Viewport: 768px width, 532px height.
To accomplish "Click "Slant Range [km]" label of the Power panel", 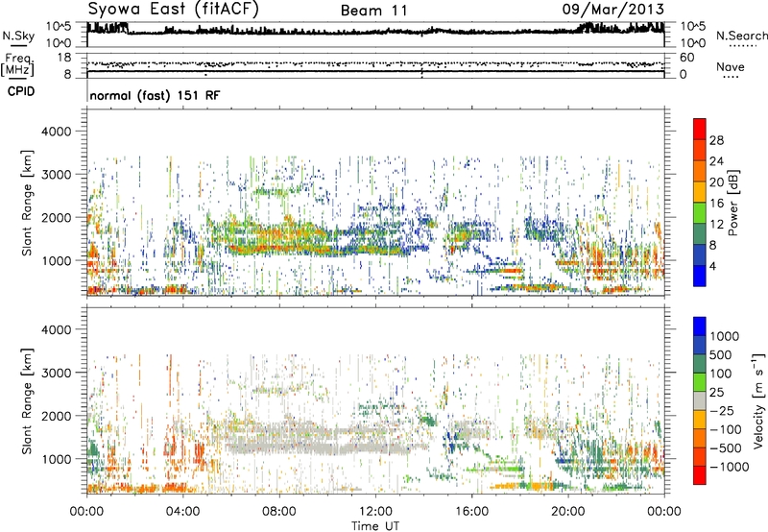I will point(27,203).
